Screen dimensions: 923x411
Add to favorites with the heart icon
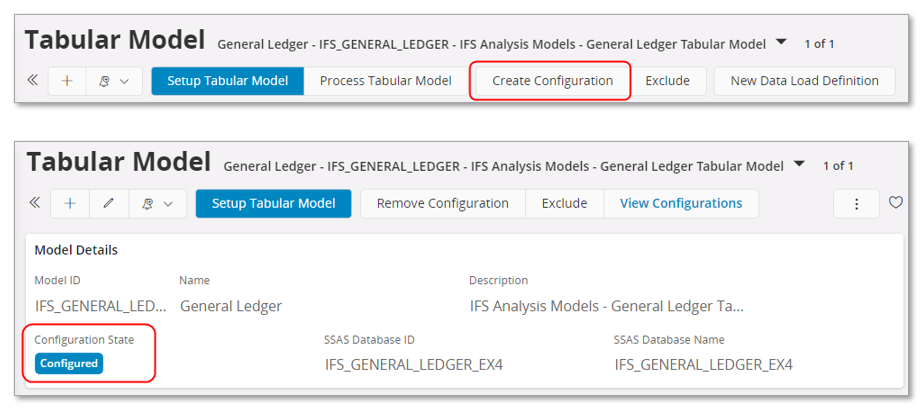[x=896, y=203]
